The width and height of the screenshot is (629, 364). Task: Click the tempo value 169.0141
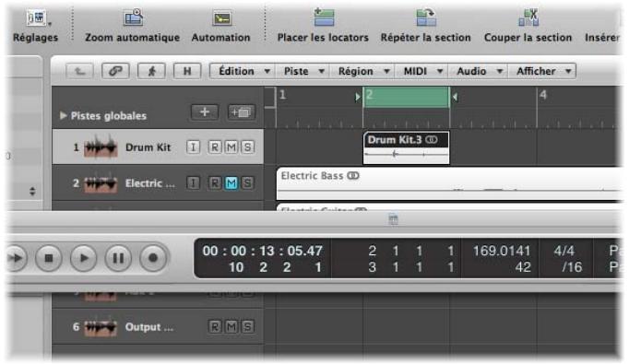pos(502,251)
